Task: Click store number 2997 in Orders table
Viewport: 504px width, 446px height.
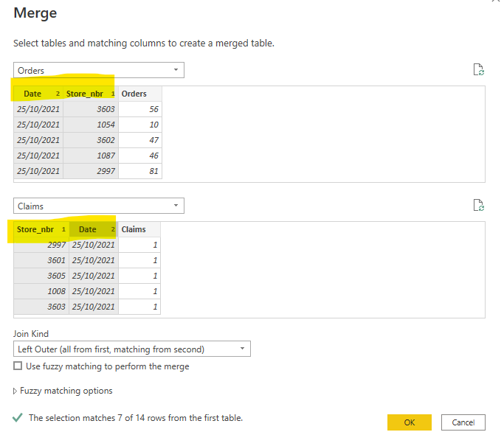Action: coord(91,171)
